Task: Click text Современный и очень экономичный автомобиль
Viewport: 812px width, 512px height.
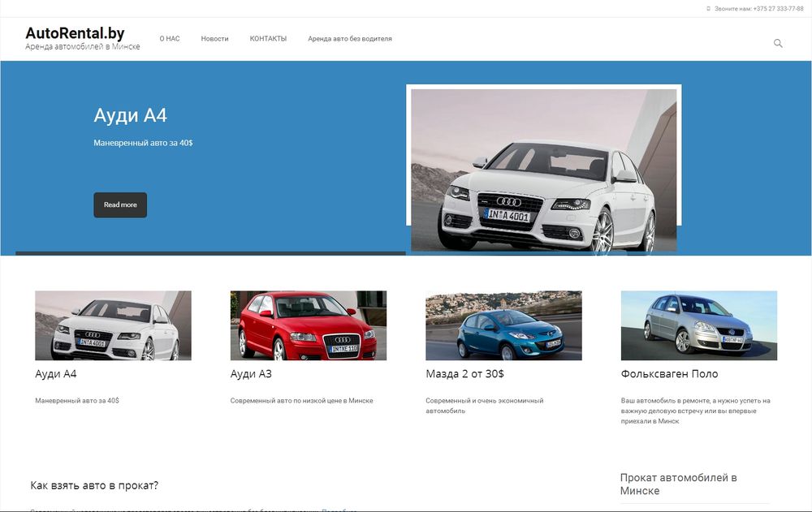Action: pos(484,406)
